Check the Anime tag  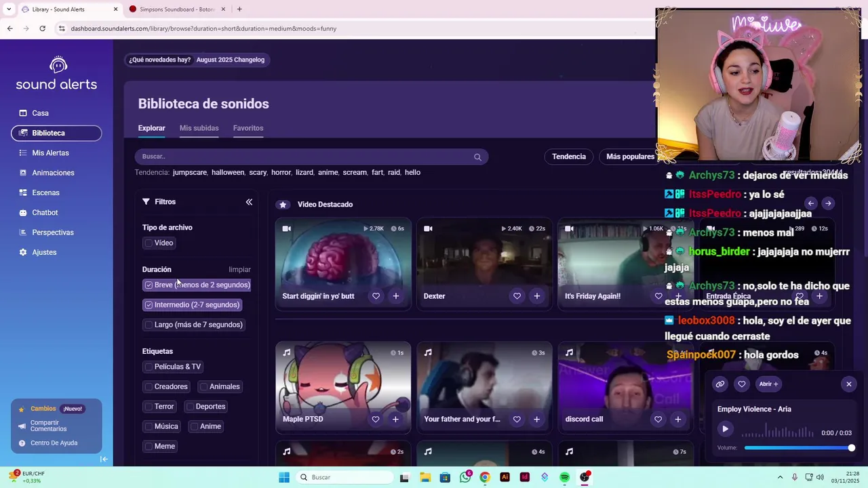point(194,426)
